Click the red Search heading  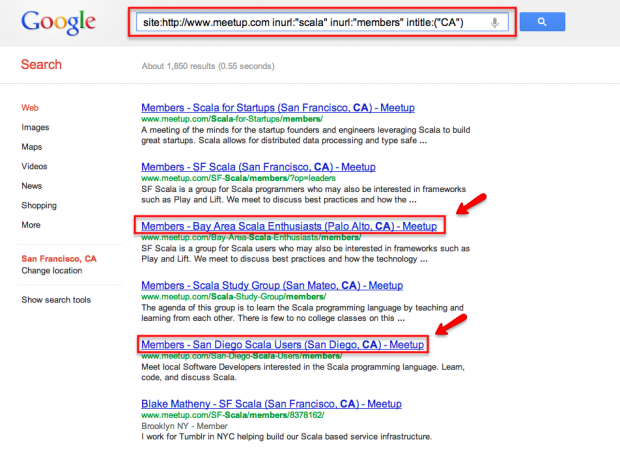point(41,64)
